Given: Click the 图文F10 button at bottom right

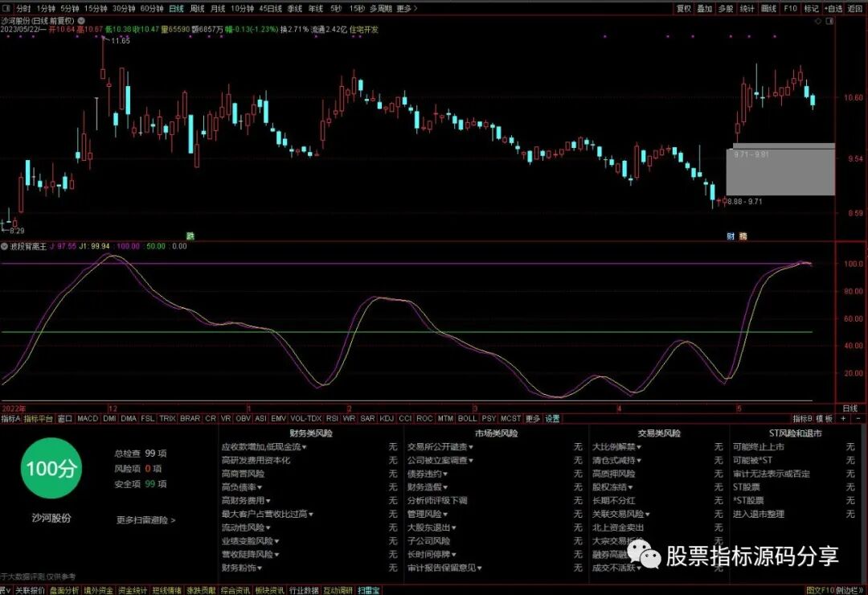Looking at the screenshot, I should [820, 590].
